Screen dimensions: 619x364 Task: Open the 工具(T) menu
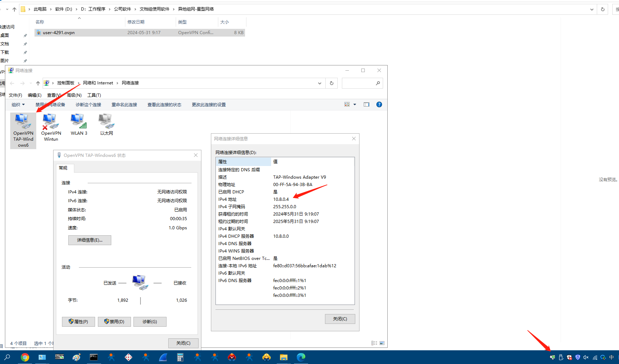coord(94,95)
